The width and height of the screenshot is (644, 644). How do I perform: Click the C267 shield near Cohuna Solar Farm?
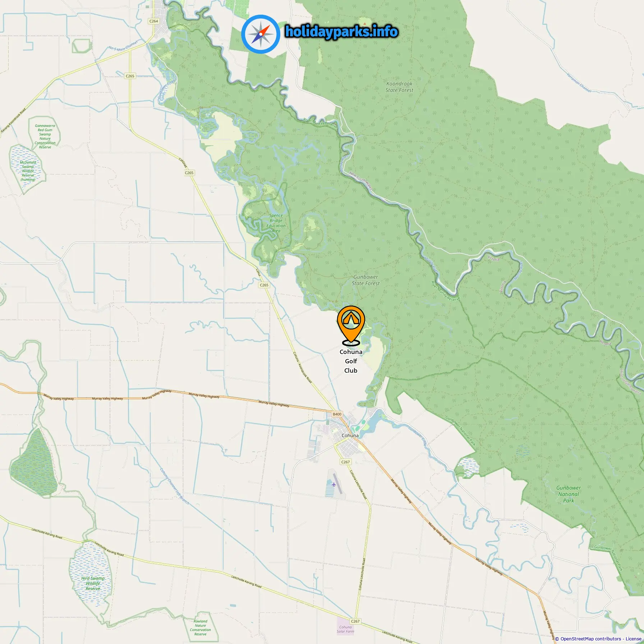pos(355,621)
